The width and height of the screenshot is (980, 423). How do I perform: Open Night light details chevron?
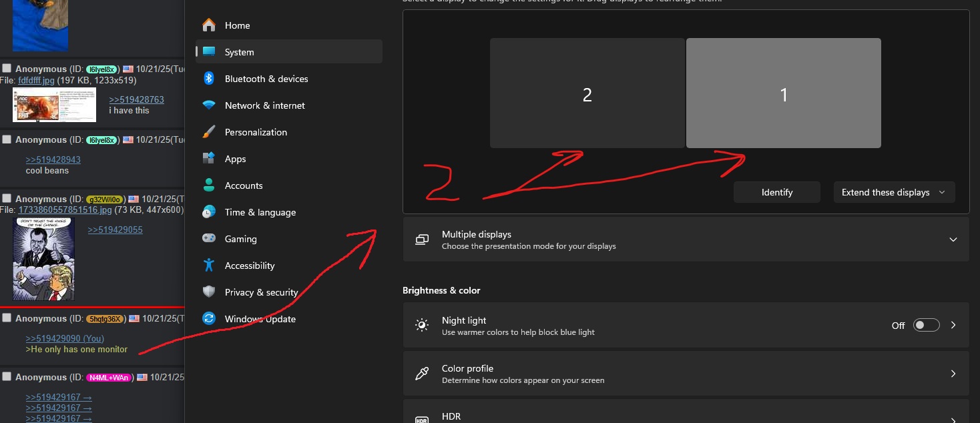click(953, 325)
